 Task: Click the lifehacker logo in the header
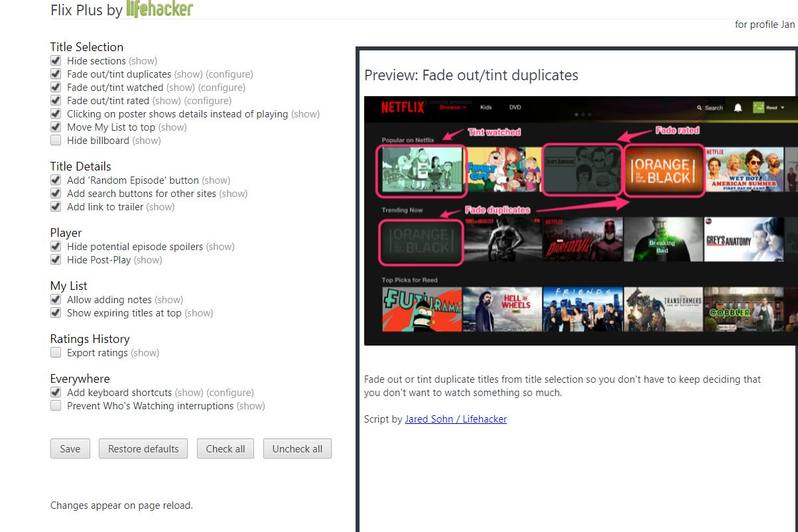pyautogui.click(x=159, y=9)
